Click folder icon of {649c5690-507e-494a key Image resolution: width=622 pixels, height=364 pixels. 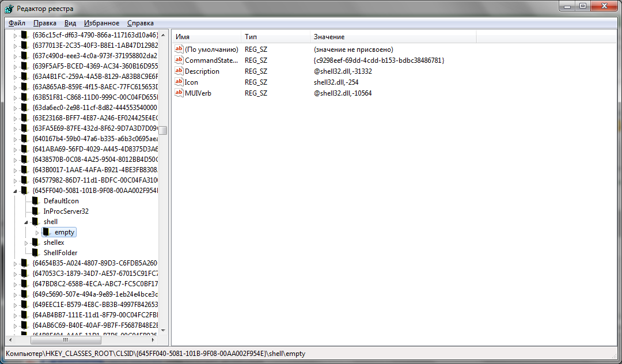[24, 294]
